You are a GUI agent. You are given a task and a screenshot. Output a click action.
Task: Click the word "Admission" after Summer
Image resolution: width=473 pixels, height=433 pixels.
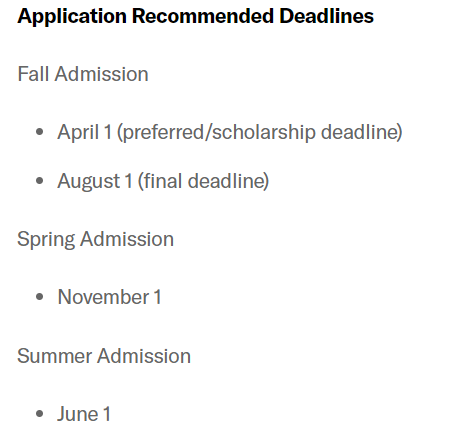(x=144, y=356)
